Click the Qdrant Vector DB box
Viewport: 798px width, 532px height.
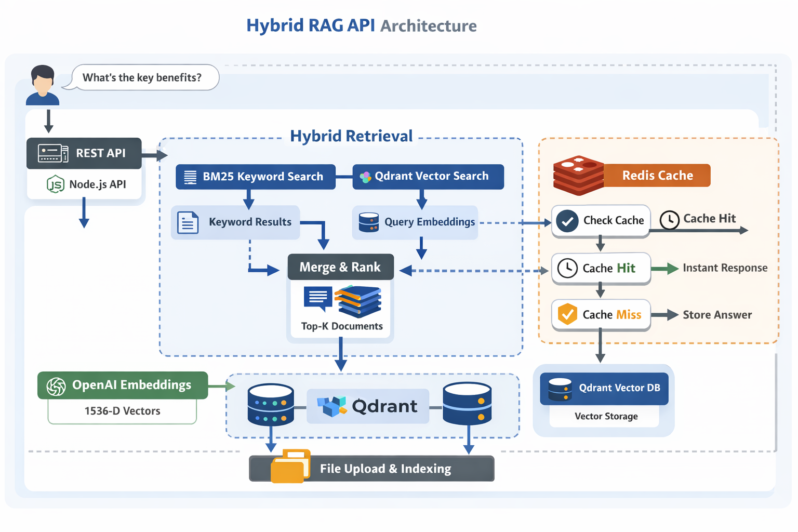[604, 388]
